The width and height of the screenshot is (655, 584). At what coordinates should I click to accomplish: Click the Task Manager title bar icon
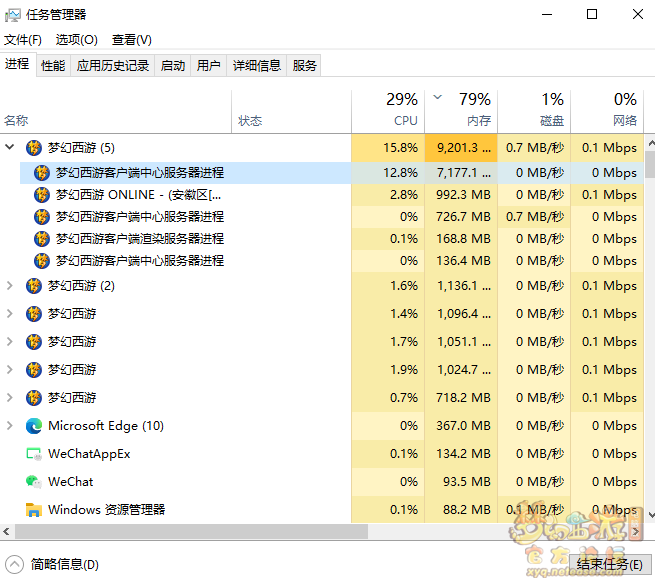[13, 15]
